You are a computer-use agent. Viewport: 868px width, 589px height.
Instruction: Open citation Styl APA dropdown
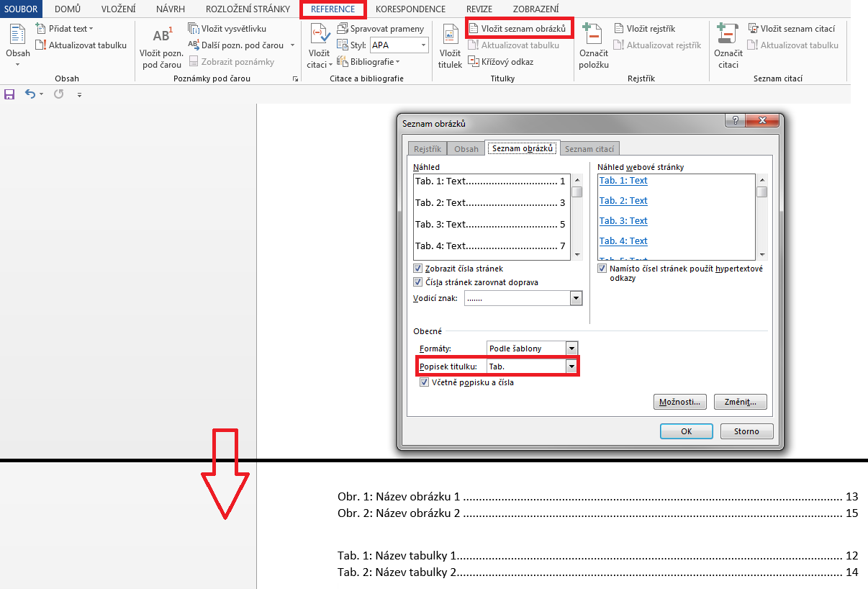pos(423,45)
